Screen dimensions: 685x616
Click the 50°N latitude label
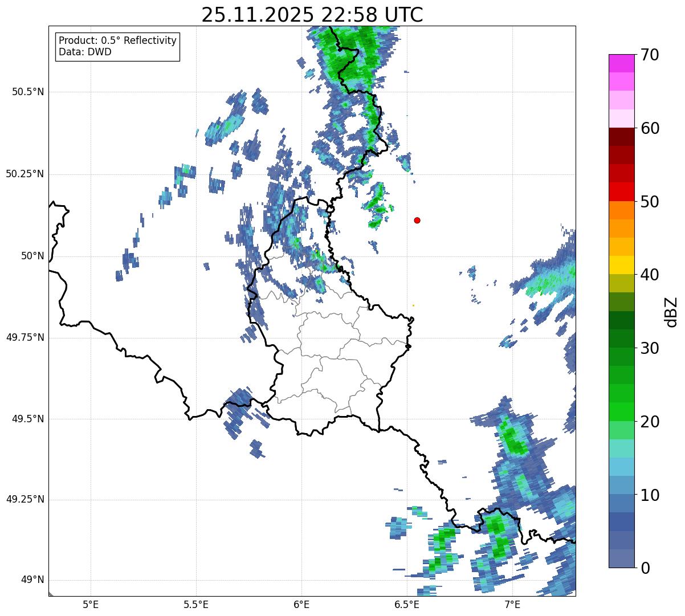pyautogui.click(x=32, y=256)
